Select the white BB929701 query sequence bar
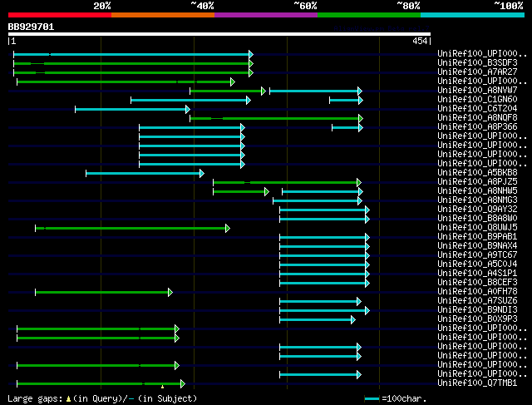The height and width of the screenshot is (405, 532). click(x=219, y=34)
